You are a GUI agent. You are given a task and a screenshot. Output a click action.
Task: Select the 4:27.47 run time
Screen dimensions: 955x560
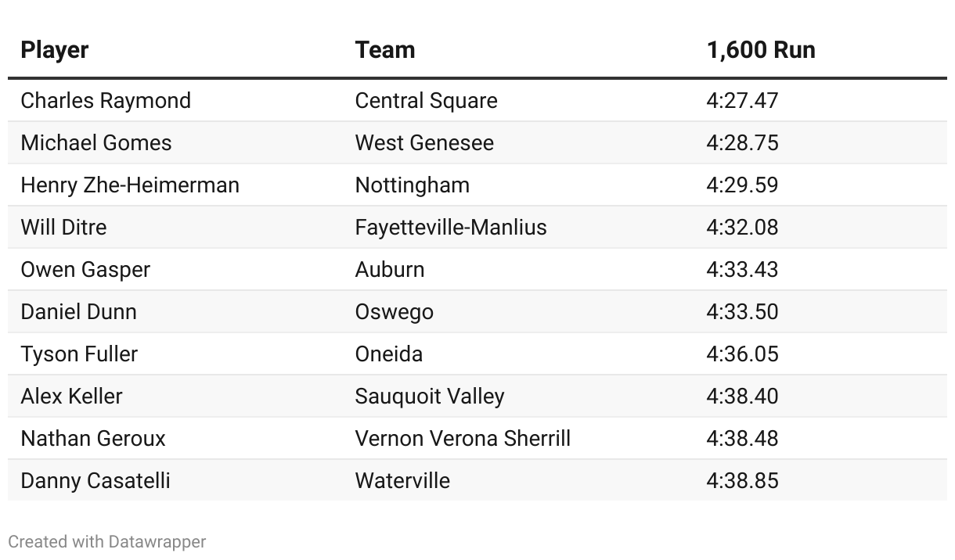742,101
